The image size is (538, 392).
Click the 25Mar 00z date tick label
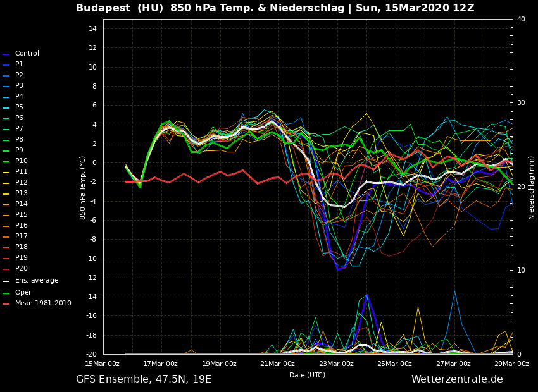pyautogui.click(x=394, y=364)
